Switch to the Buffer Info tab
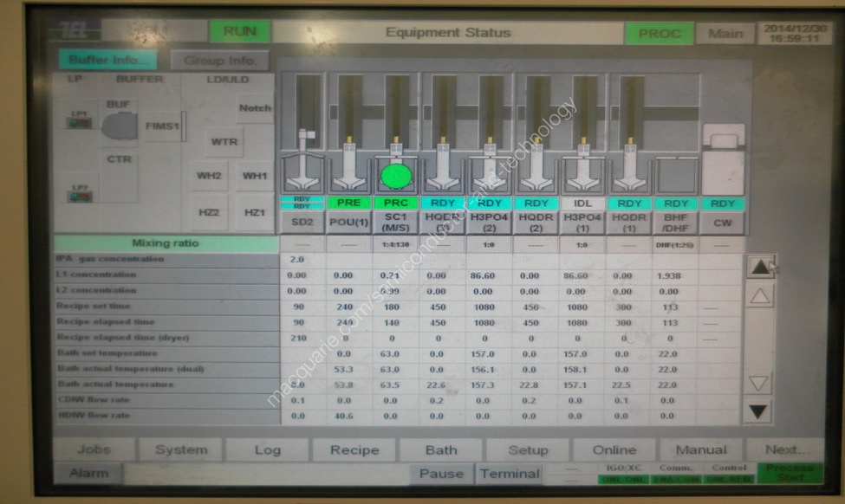The height and width of the screenshot is (504, 845). click(x=107, y=61)
